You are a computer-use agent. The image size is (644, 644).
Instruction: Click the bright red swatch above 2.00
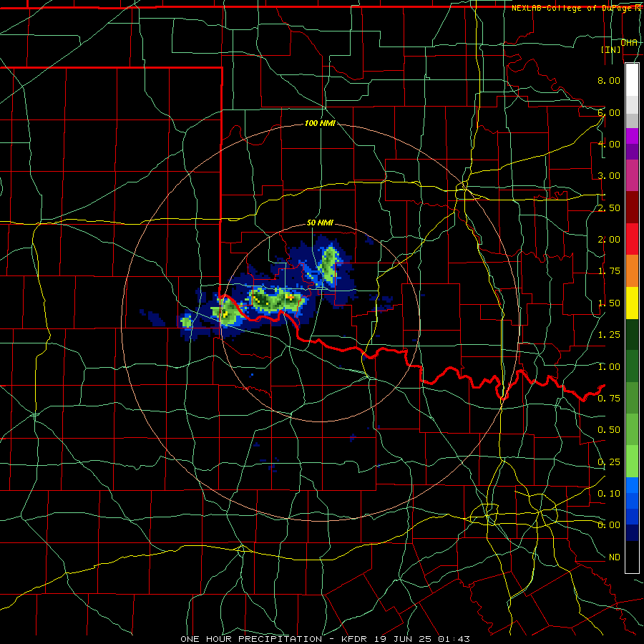632,239
